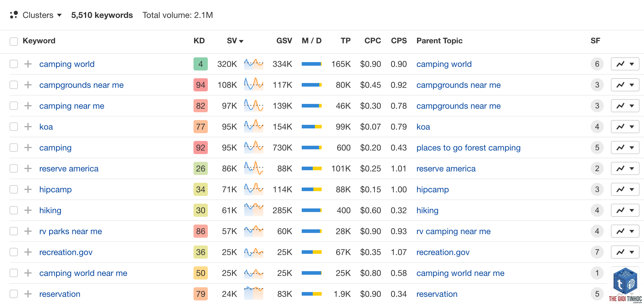Click plus icon next to 'recreation.gov'
Image resolution: width=644 pixels, height=304 pixels.
tap(28, 252)
